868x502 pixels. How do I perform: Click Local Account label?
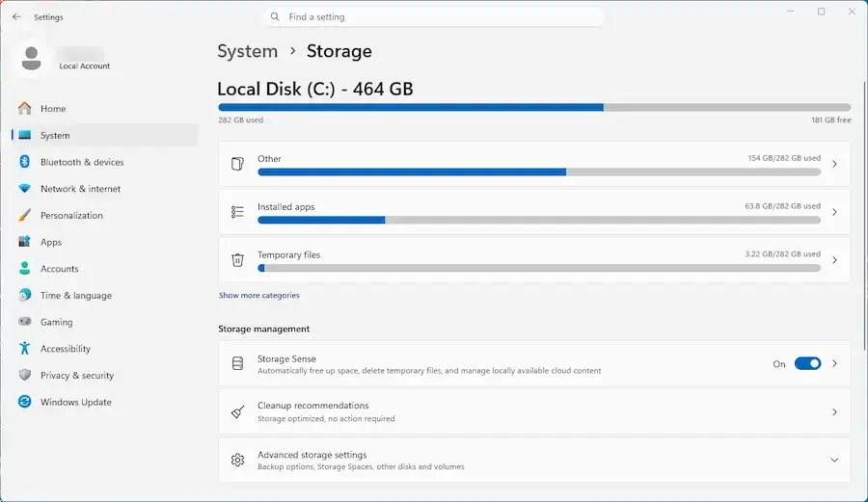(x=85, y=66)
